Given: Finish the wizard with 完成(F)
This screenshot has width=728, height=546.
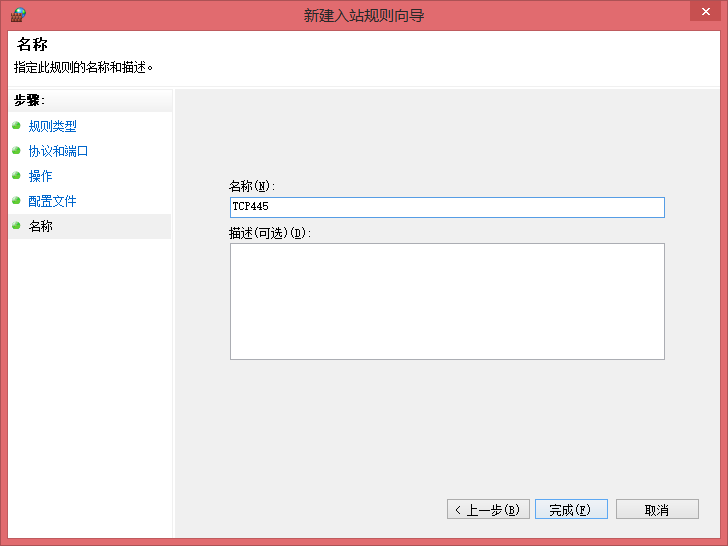Looking at the screenshot, I should pos(571,509).
